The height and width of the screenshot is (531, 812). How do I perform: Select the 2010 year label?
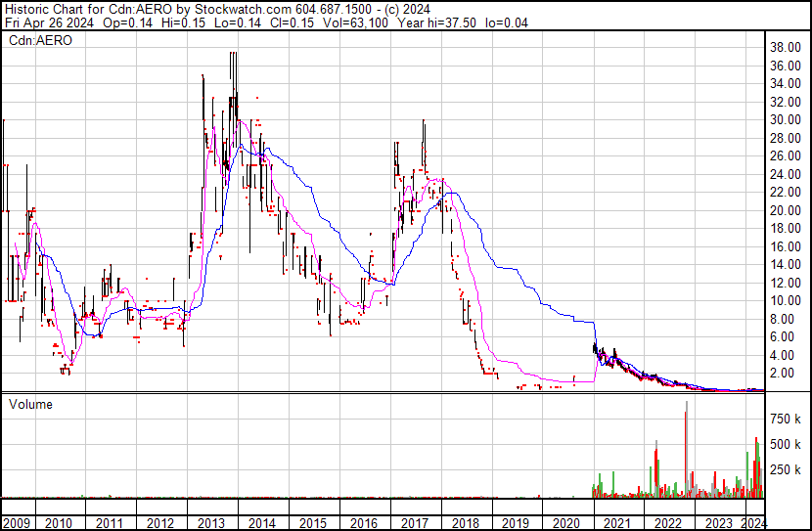59,523
